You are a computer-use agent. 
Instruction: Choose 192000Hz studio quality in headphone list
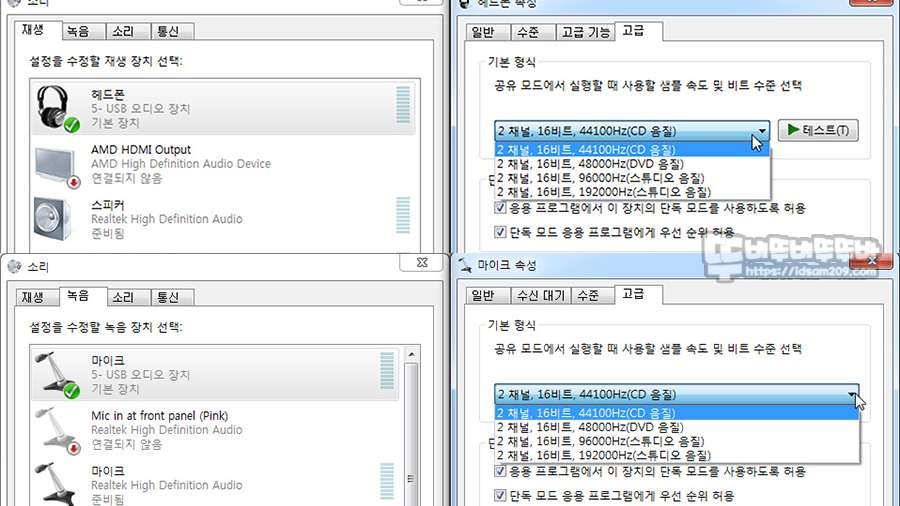(x=632, y=192)
